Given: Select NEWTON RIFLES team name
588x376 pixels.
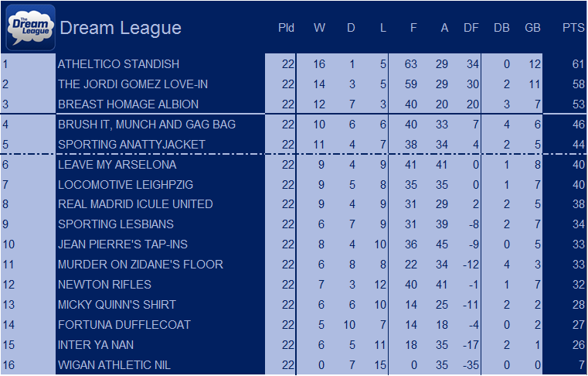Looking at the screenshot, I should point(104,285).
